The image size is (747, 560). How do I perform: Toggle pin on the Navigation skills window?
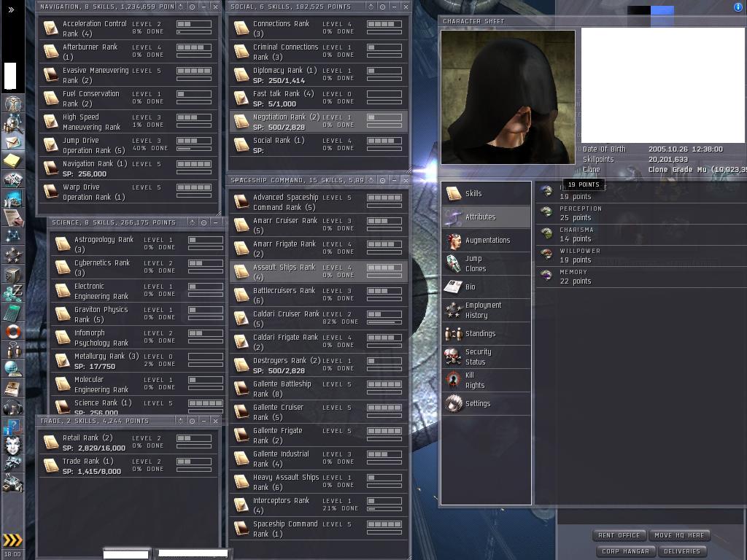(x=181, y=7)
